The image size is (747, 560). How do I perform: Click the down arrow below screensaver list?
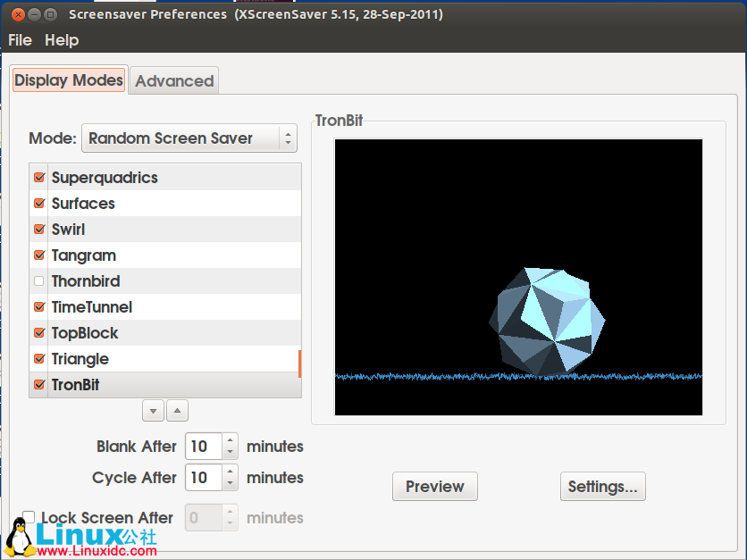(153, 411)
